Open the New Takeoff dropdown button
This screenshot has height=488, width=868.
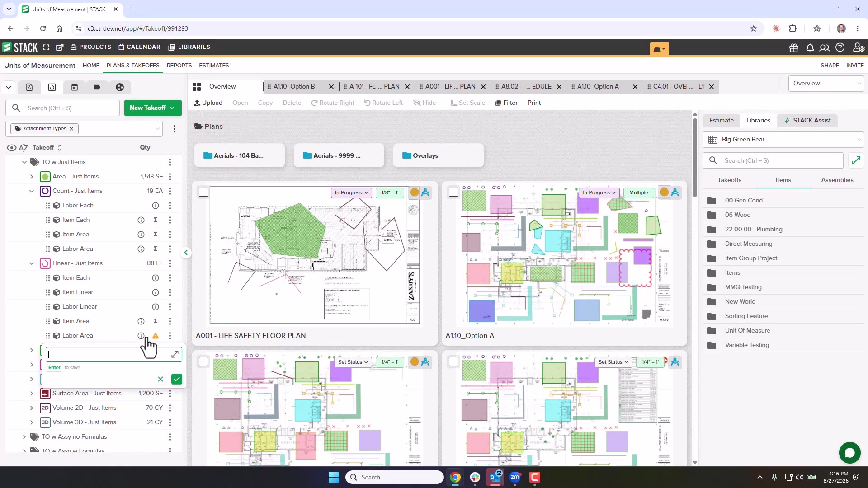tap(153, 108)
